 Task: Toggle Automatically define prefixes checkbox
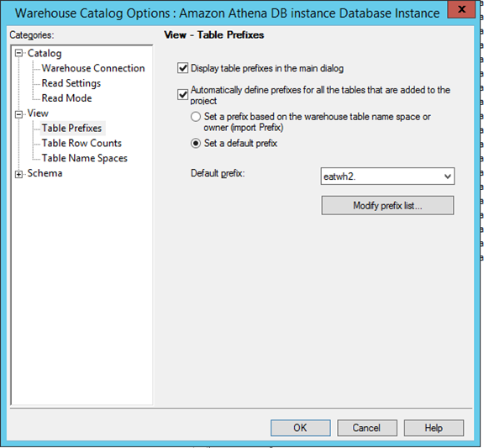182,94
